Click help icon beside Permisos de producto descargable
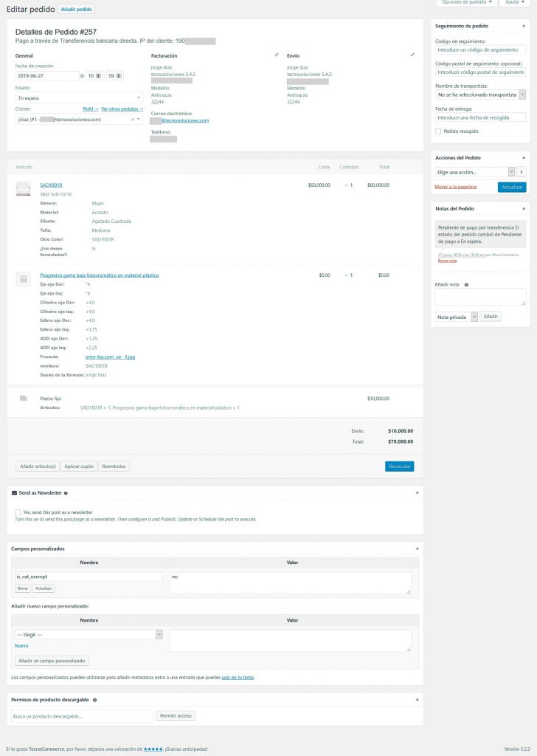This screenshot has width=537, height=756. [95, 699]
